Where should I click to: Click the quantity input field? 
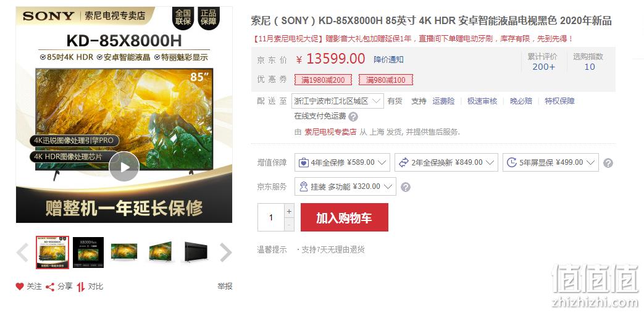click(270, 217)
